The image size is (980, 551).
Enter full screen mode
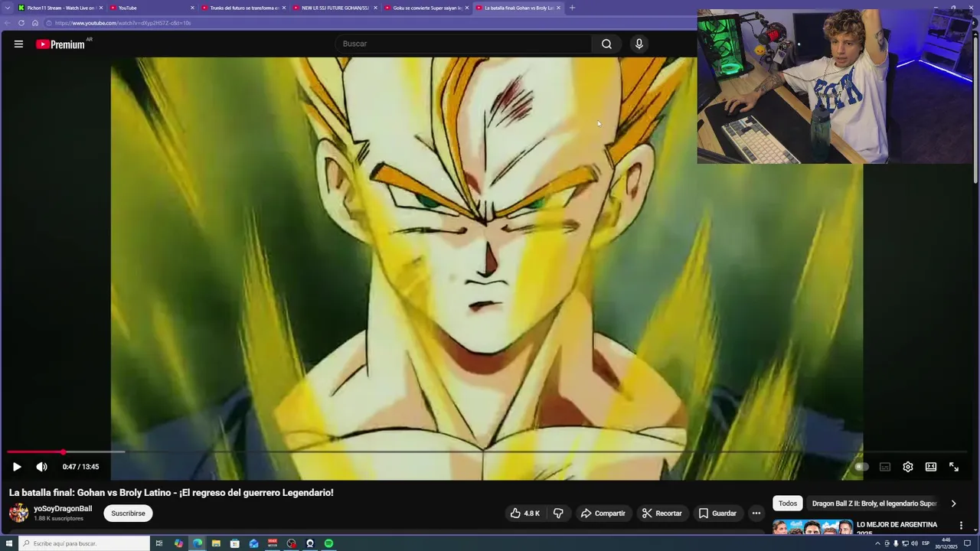point(954,467)
